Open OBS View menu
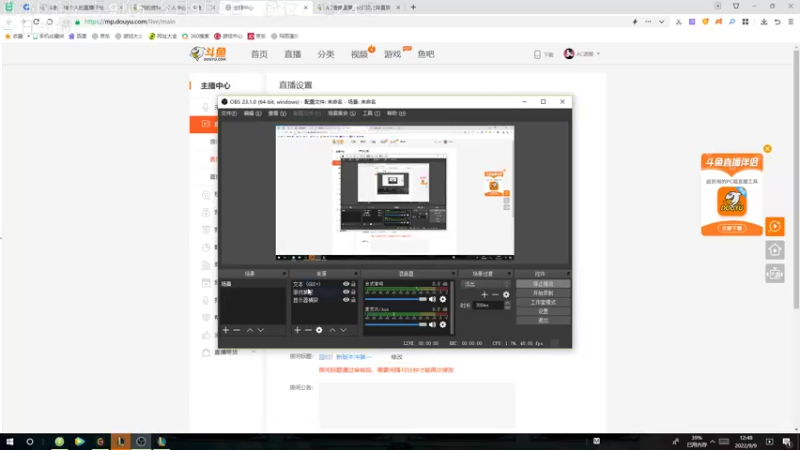Image resolution: width=800 pixels, height=450 pixels. tap(277, 113)
